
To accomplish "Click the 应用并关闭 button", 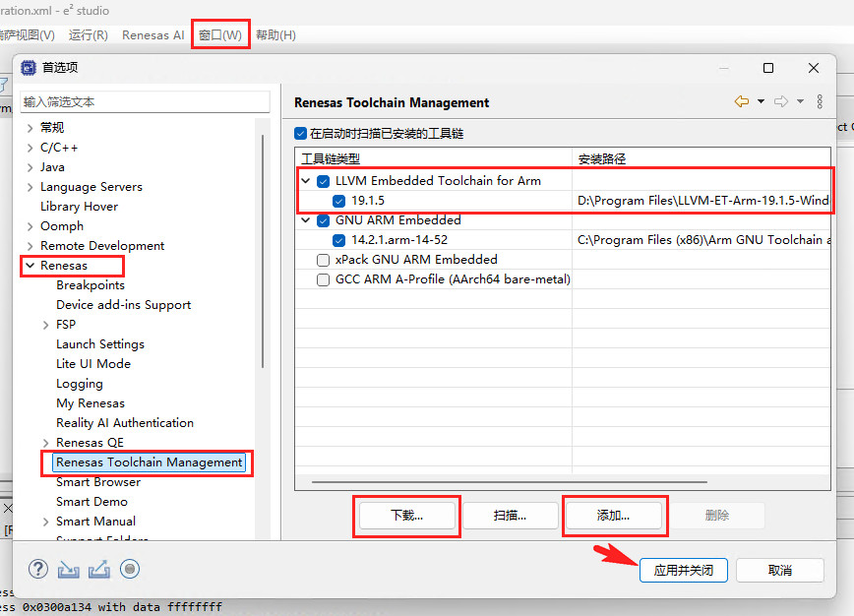I will coord(684,571).
